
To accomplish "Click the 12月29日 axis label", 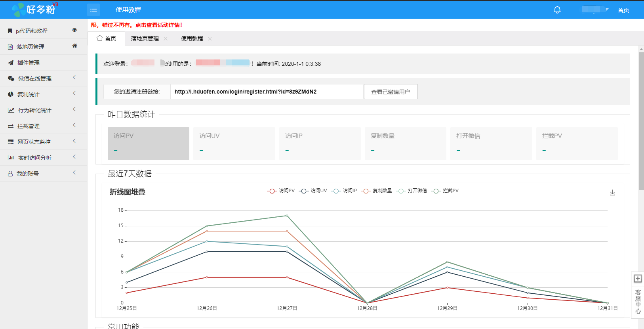I will [x=447, y=308].
